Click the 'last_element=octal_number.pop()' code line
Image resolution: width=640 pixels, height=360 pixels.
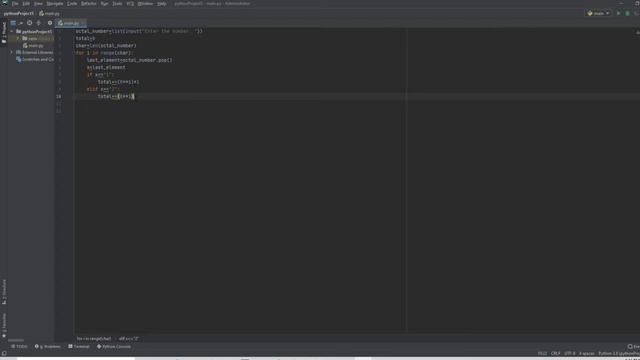[x=129, y=60]
